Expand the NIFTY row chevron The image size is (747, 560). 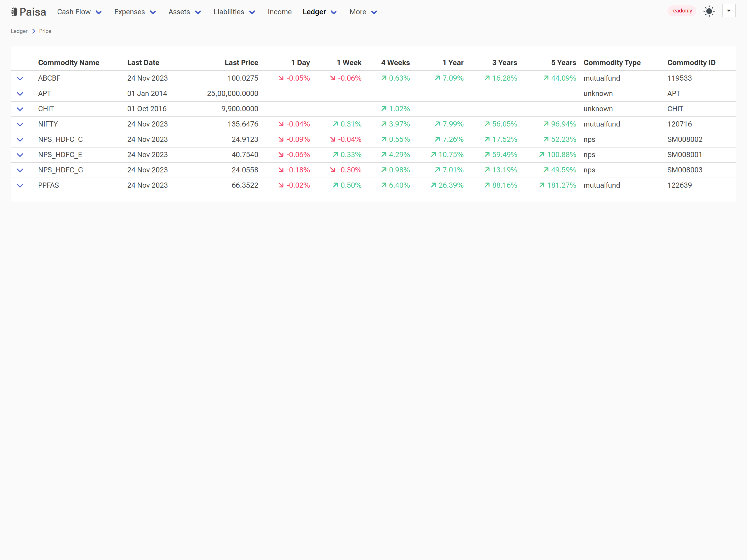(x=20, y=124)
